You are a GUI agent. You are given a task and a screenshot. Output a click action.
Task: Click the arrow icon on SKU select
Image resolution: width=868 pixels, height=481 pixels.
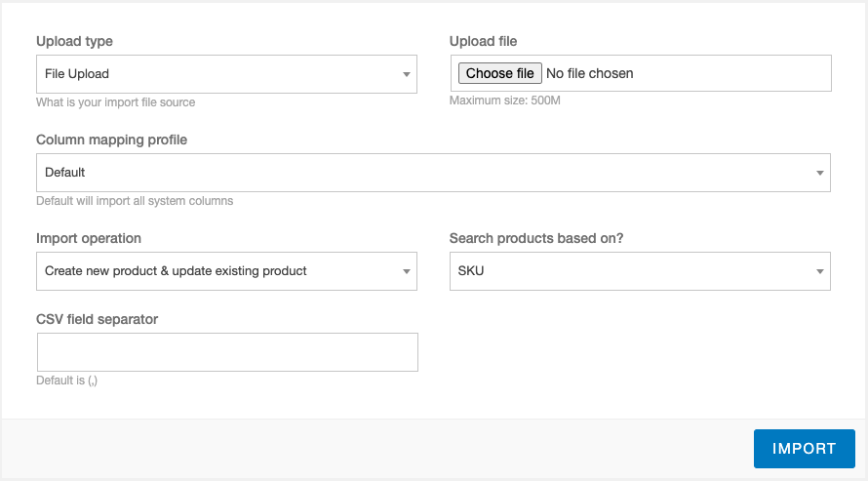pyautogui.click(x=820, y=271)
